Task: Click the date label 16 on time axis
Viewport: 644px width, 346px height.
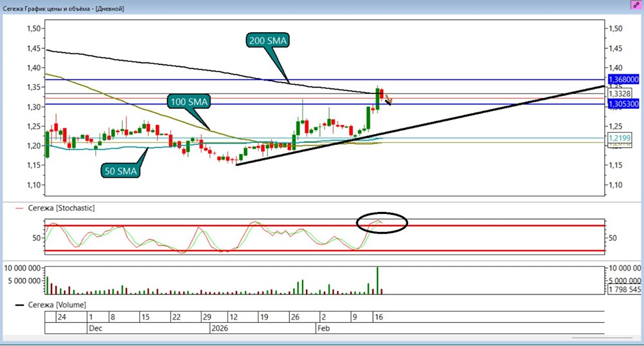Action: [379, 317]
